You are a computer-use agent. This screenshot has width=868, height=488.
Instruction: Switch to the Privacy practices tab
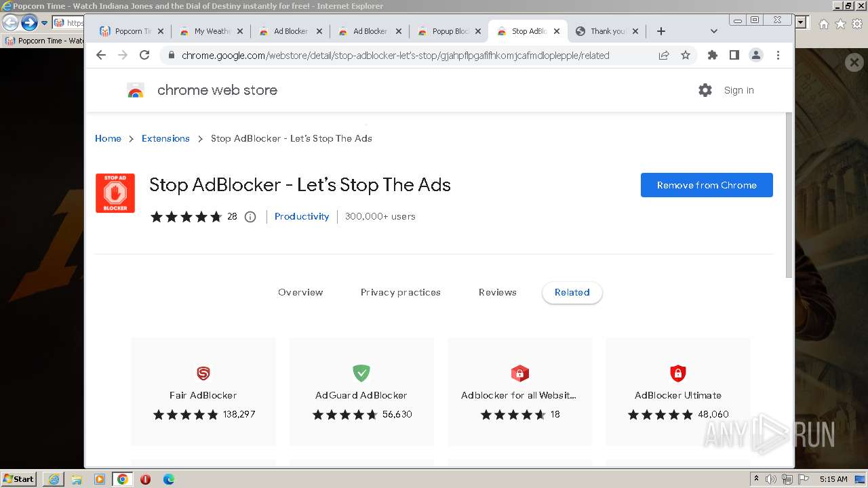tap(400, 293)
